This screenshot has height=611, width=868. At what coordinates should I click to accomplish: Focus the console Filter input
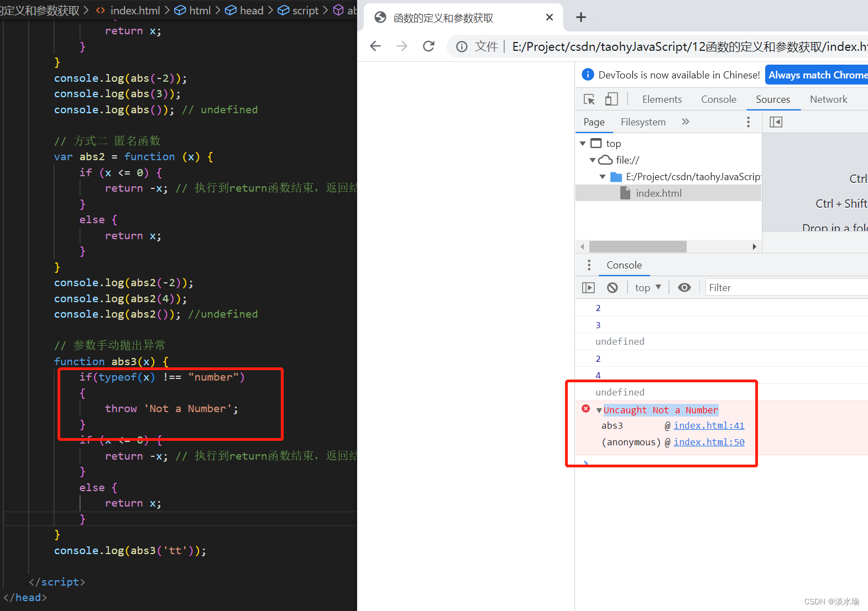click(787, 288)
